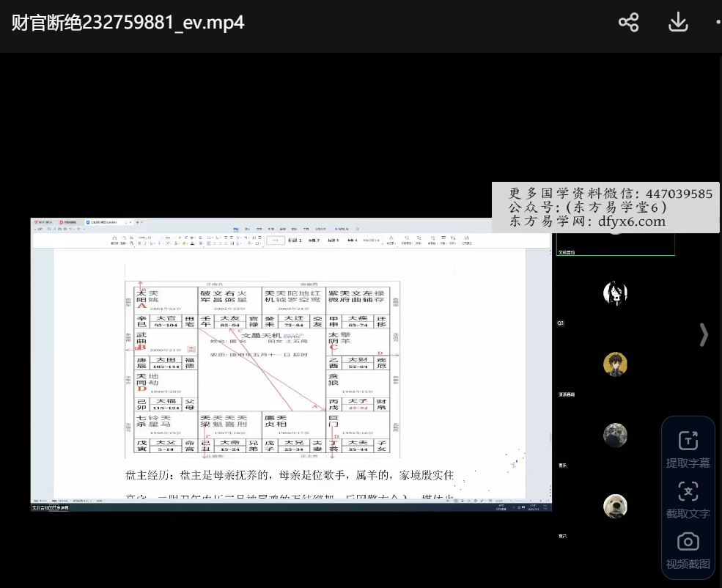Open the more options dots at top right
The image size is (722, 588).
718,23
